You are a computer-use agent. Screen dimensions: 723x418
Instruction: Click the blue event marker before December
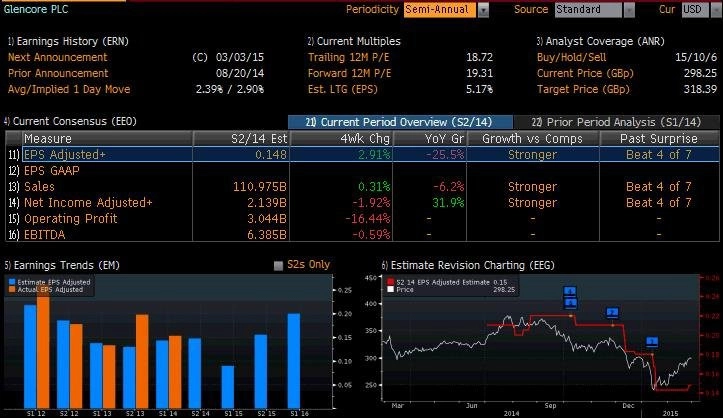612,313
